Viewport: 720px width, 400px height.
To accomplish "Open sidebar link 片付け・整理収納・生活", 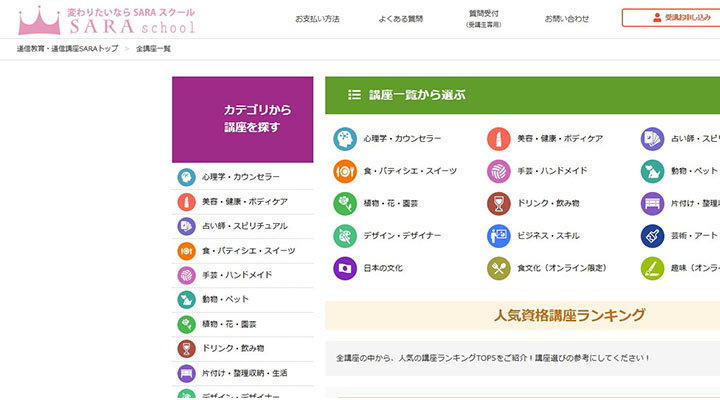I will (245, 373).
